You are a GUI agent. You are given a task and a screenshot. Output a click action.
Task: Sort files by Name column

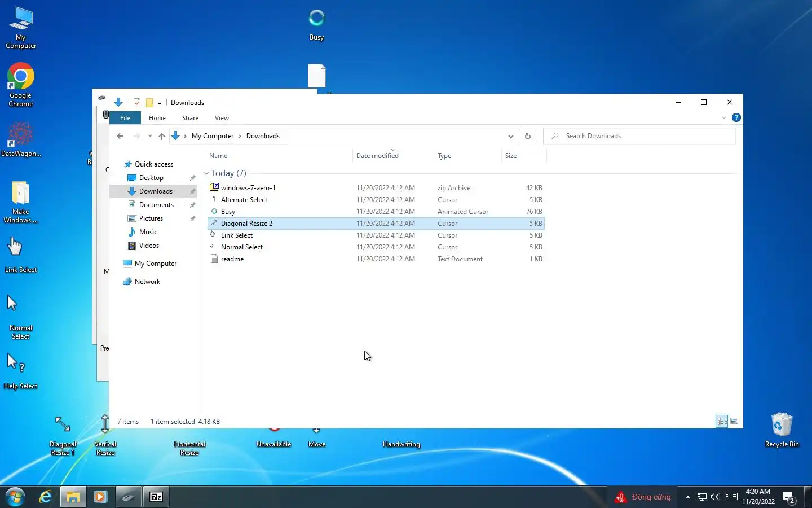click(280, 156)
